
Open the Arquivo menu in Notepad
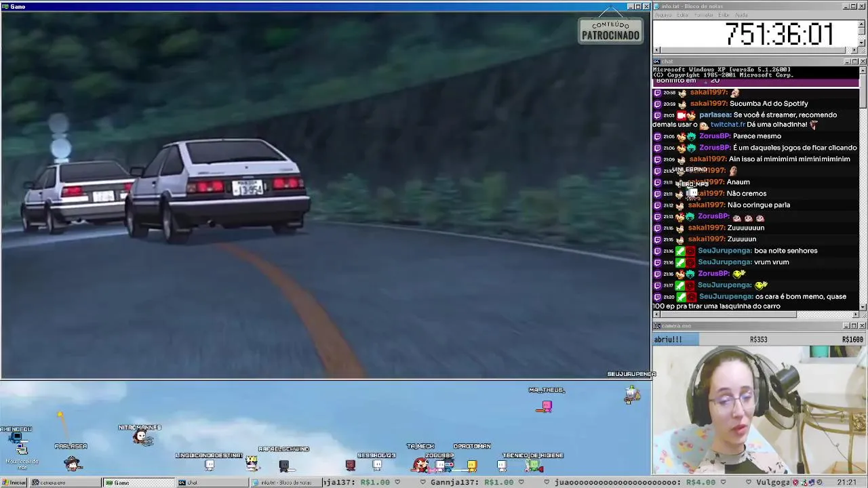pyautogui.click(x=663, y=15)
